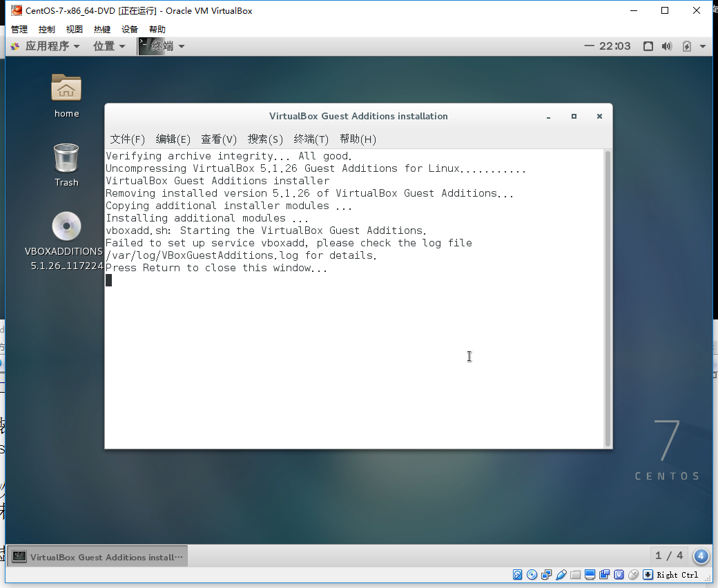This screenshot has height=588, width=718.
Task: Click the display monitor status icon
Action: [590, 575]
